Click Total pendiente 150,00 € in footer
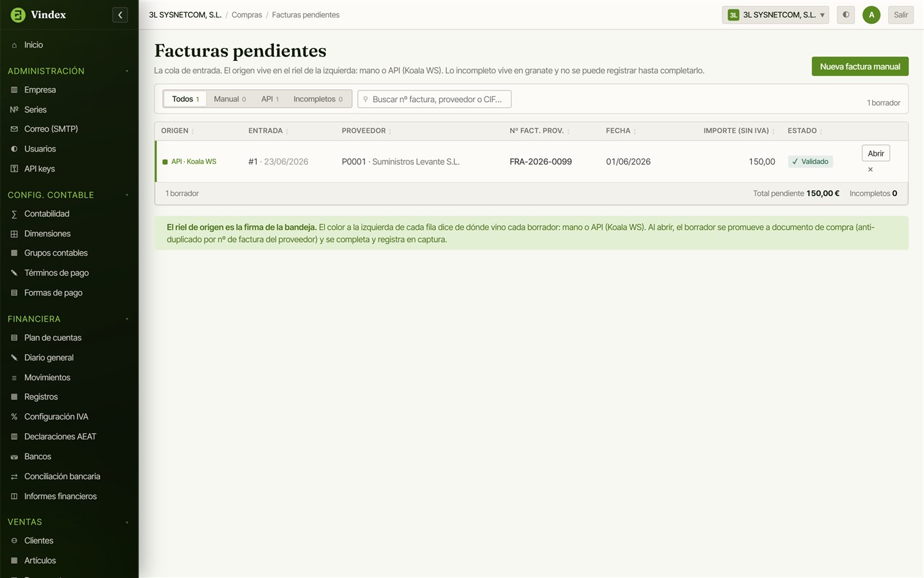Image resolution: width=924 pixels, height=578 pixels. (796, 193)
